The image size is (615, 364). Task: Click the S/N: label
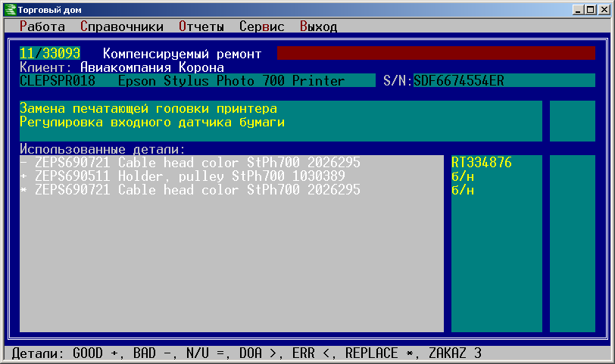(398, 80)
